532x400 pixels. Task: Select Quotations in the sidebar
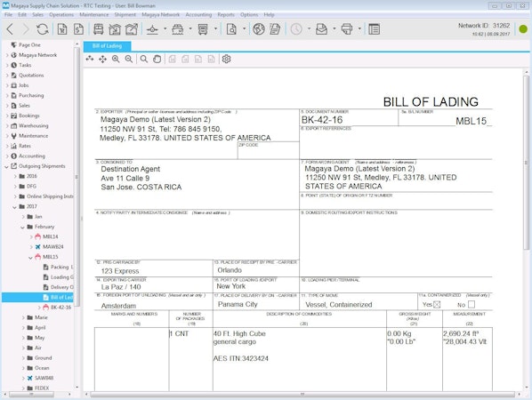pyautogui.click(x=31, y=76)
